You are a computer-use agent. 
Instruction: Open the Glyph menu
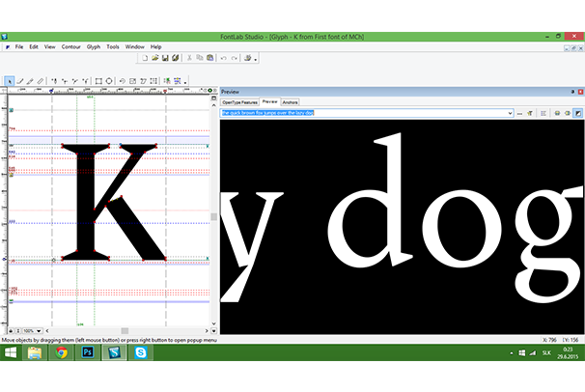93,46
